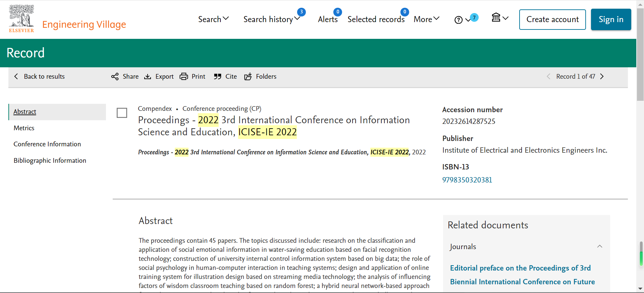Image resolution: width=644 pixels, height=293 pixels.
Task: Click the Record 1 of 47 text
Action: 576,76
